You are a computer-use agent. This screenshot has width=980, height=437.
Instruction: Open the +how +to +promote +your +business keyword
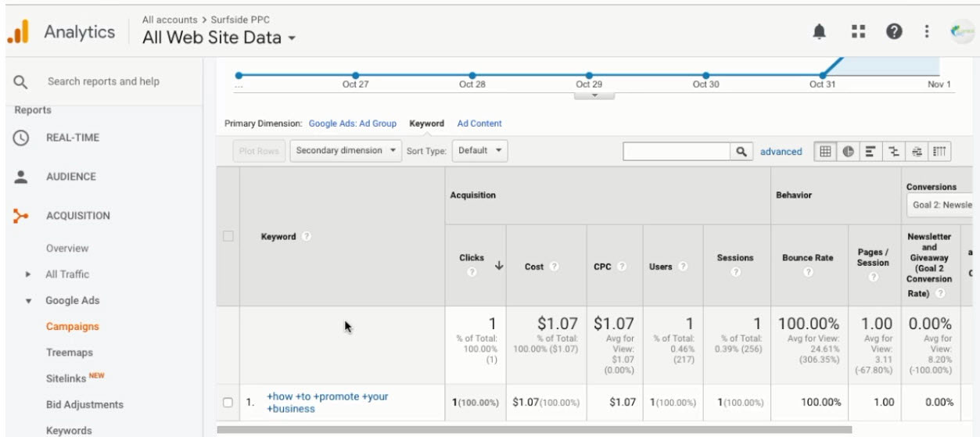coord(328,403)
